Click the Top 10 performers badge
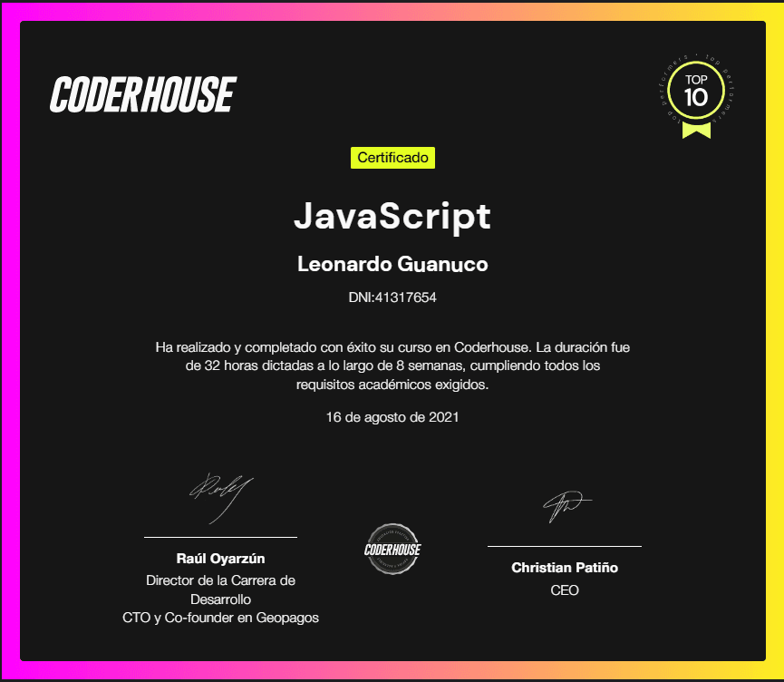 [x=696, y=95]
